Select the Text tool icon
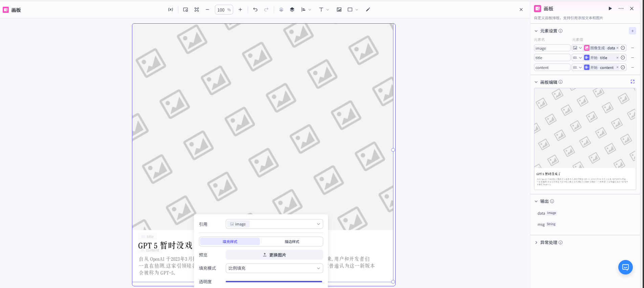The height and width of the screenshot is (288, 644). point(321,10)
